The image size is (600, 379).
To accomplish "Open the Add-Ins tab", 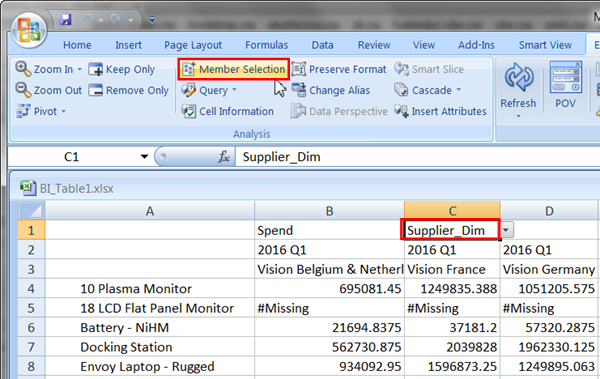I will pyautogui.click(x=476, y=45).
